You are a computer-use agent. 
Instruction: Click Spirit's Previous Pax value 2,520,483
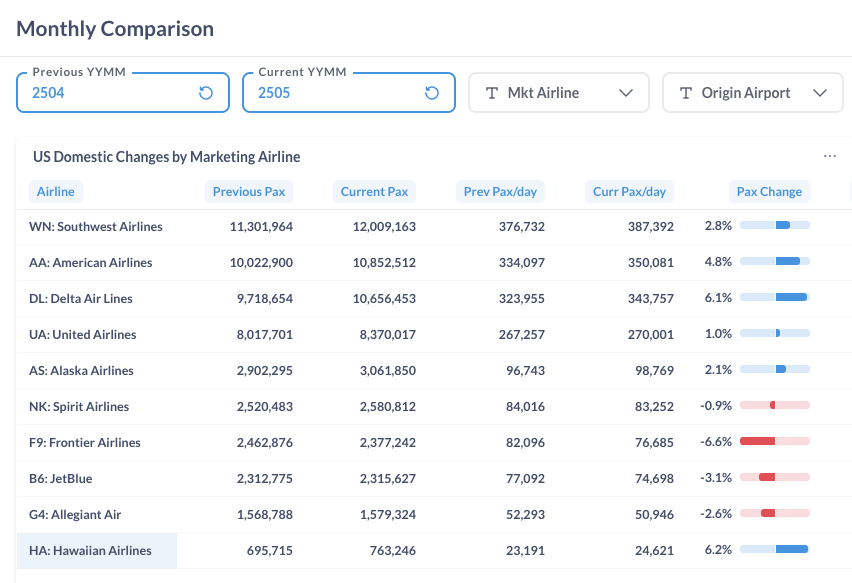coord(265,406)
